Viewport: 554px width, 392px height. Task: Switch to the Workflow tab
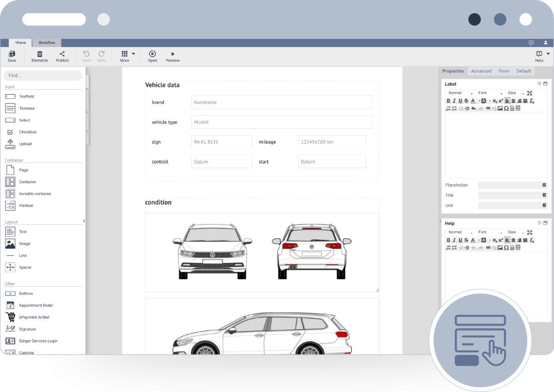coord(47,42)
